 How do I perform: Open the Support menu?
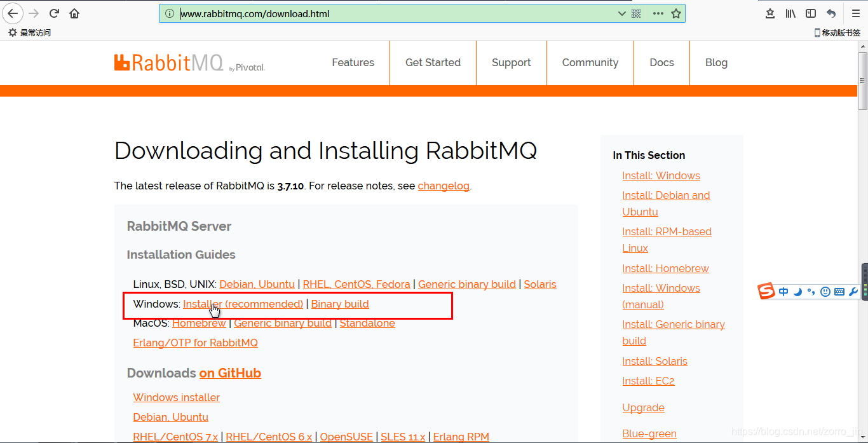pos(512,62)
